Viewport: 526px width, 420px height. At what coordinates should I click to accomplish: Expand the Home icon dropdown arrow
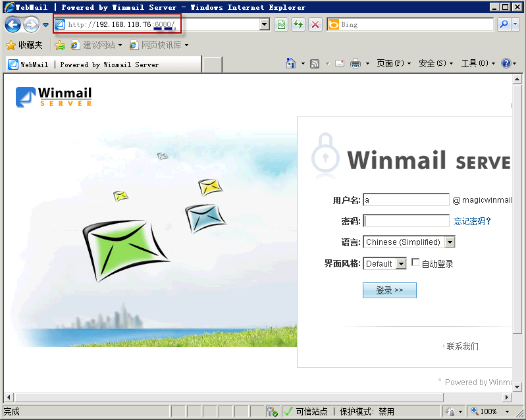coord(303,63)
